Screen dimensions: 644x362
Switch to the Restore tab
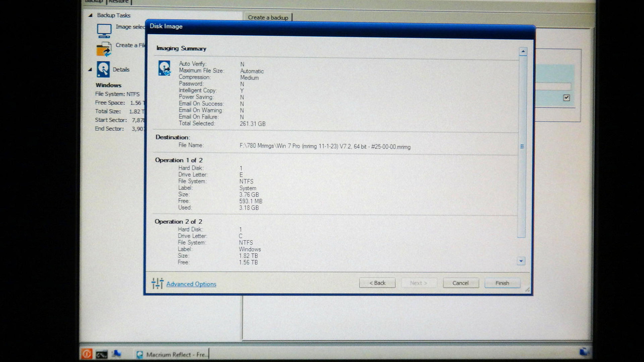point(119,2)
